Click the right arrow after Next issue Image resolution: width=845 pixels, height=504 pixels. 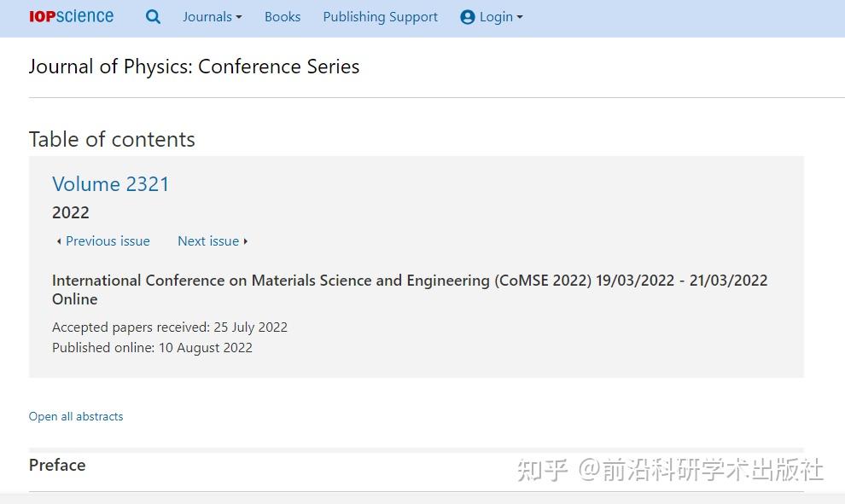tap(246, 241)
